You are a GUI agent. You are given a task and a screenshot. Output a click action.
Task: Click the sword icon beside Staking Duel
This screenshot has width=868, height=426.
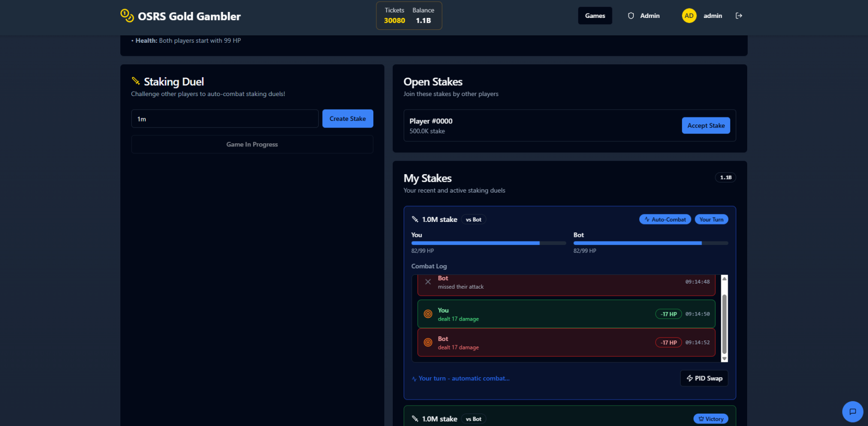[136, 81]
